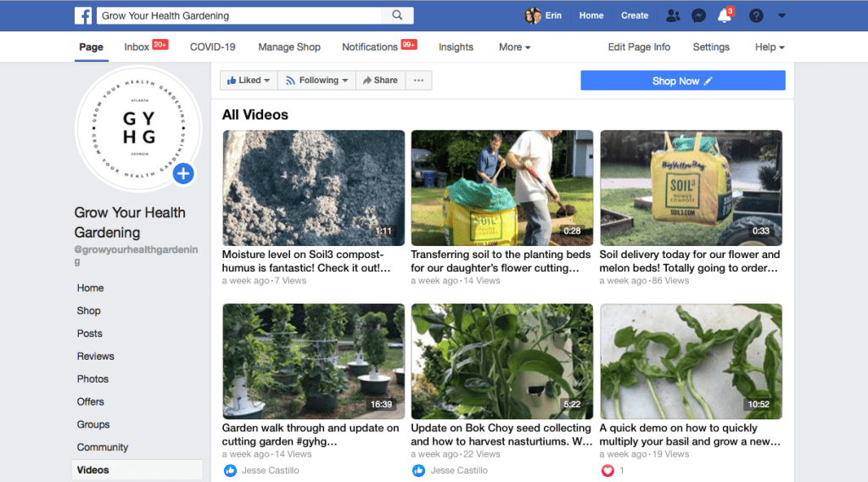Open 'Moisture level on Soil3 compost' title
Image resolution: width=868 pixels, height=482 pixels.
tap(306, 261)
